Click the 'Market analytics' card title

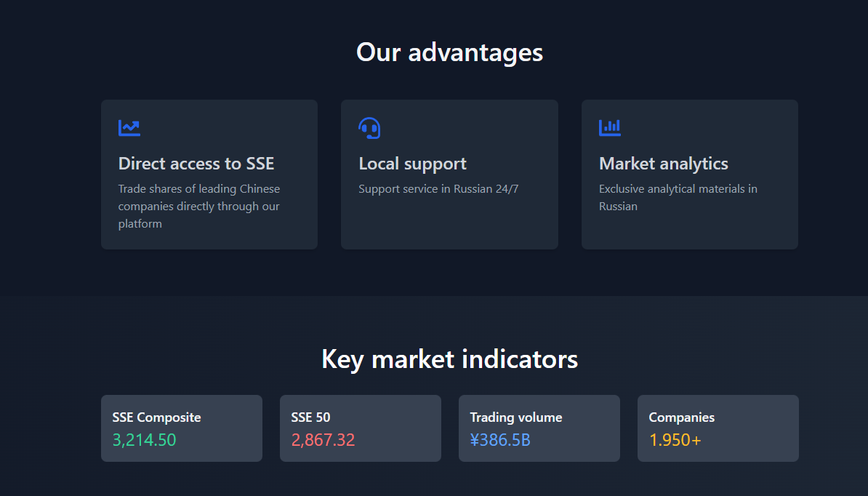pyautogui.click(x=663, y=164)
